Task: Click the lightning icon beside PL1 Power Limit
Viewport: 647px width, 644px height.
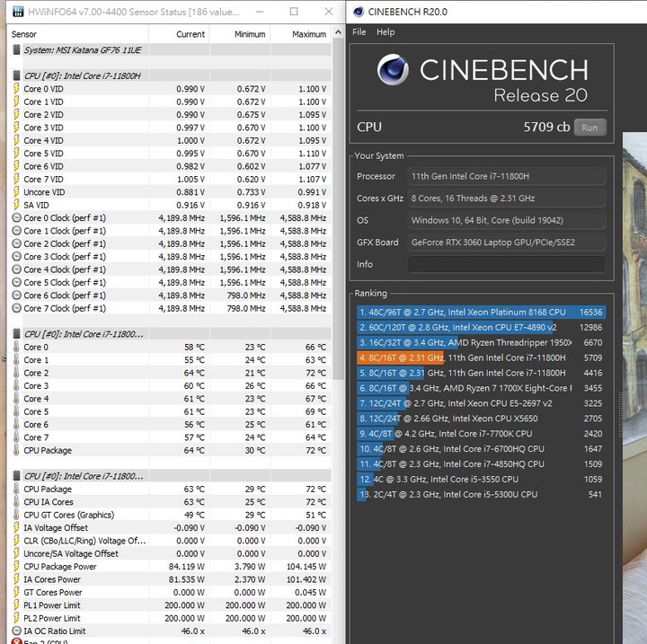Action: 15,605
